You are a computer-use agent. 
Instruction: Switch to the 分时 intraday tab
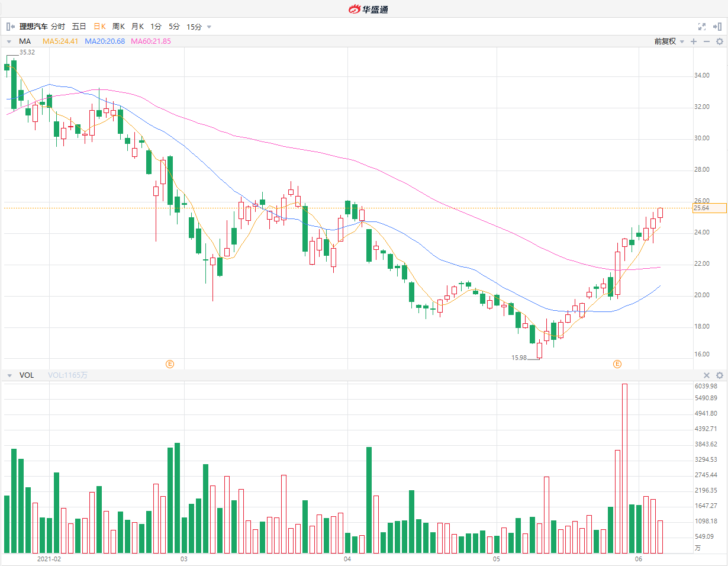click(58, 27)
